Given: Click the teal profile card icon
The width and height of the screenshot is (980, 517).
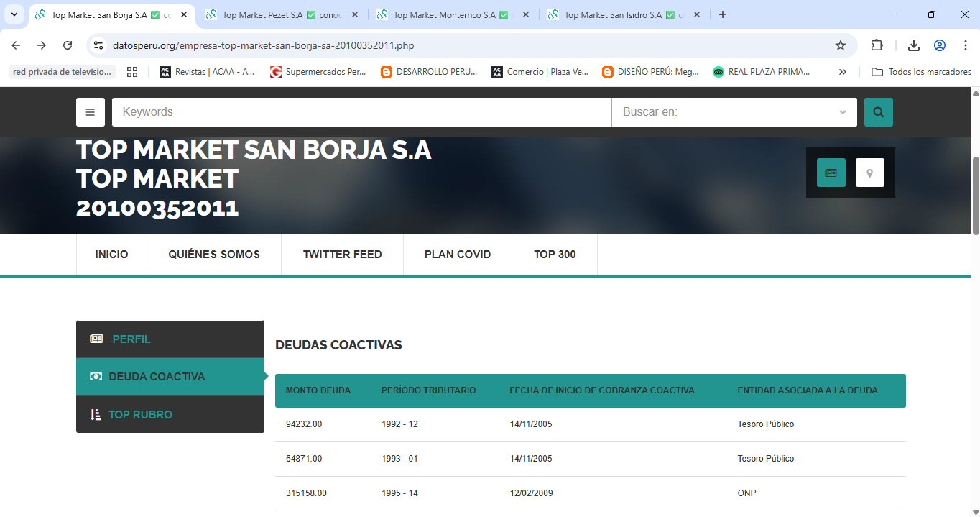Looking at the screenshot, I should coord(831,173).
